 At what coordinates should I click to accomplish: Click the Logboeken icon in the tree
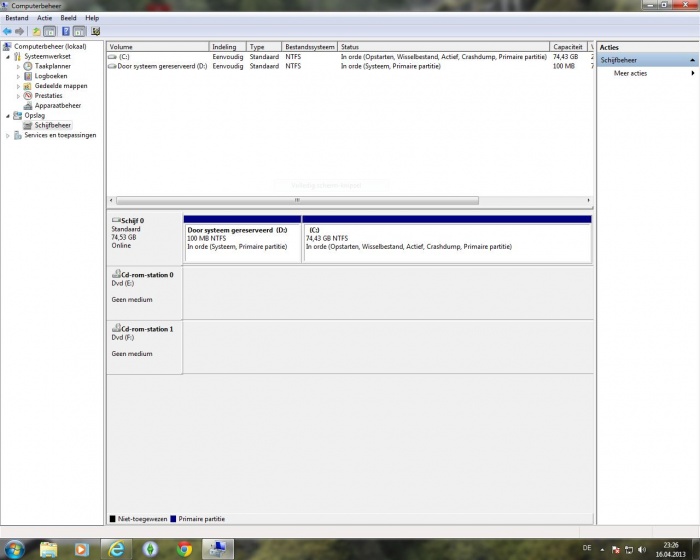(x=28, y=76)
